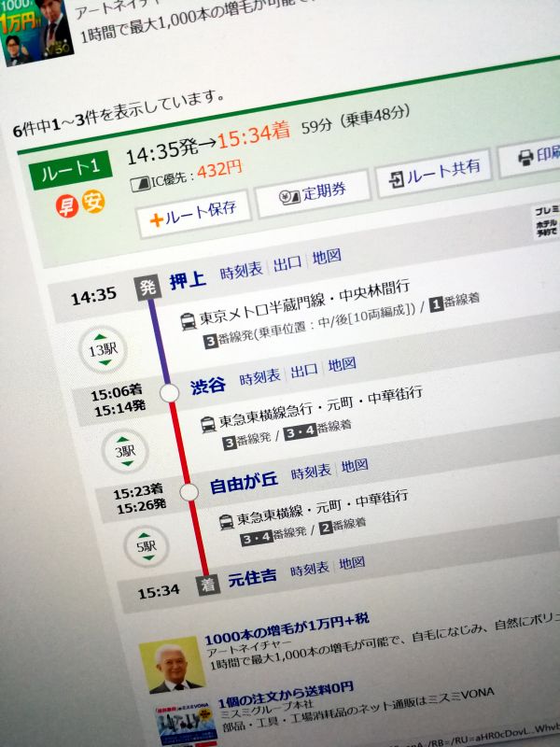This screenshot has width=560, height=747.
Task: Click the 早 fastest-route badge
Action: point(66,206)
